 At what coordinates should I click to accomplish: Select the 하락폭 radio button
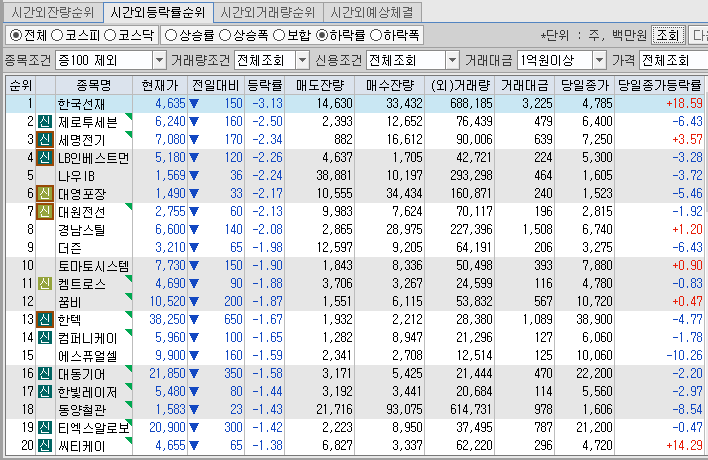[x=376, y=35]
